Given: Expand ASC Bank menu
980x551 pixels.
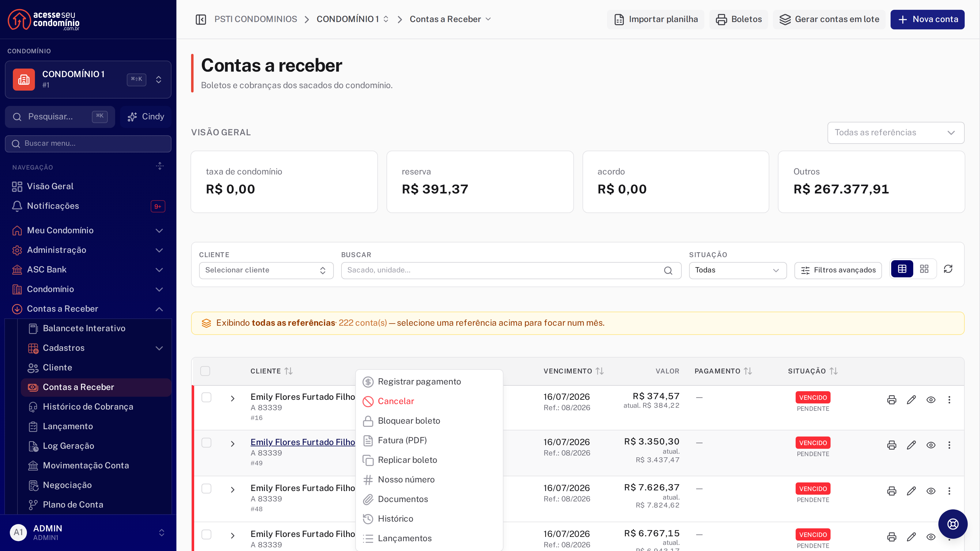Looking at the screenshot, I should (88, 270).
